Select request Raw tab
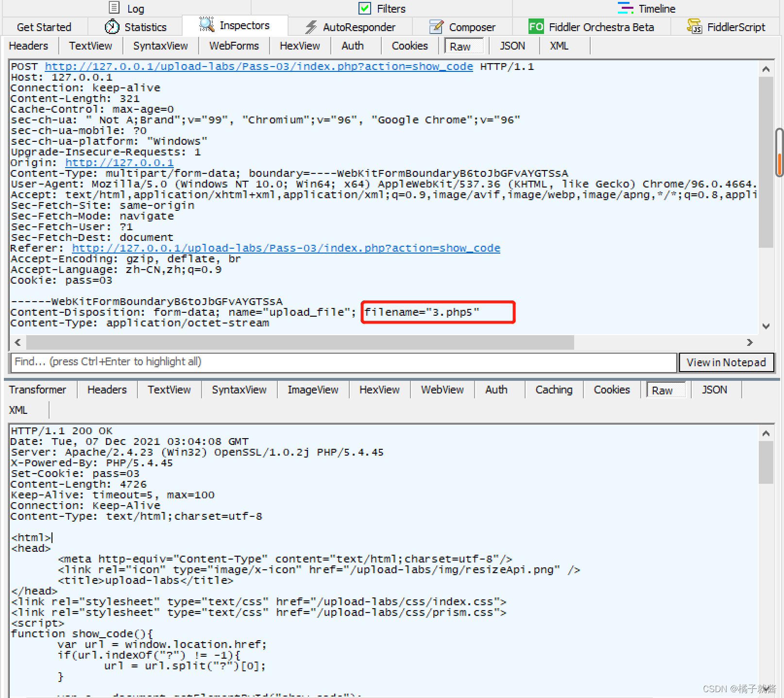Viewport: 784px width, 698px height. coord(464,46)
